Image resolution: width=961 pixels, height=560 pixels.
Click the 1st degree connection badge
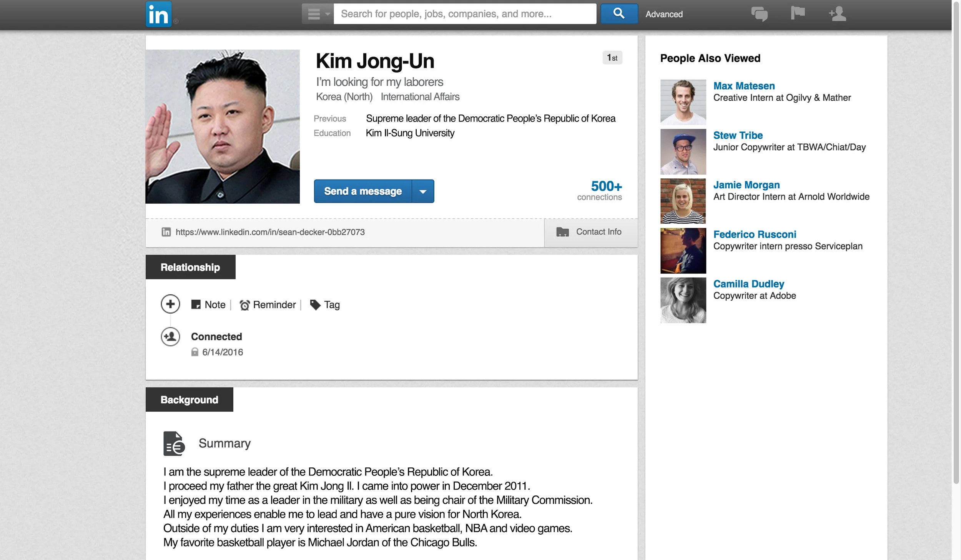tap(612, 58)
